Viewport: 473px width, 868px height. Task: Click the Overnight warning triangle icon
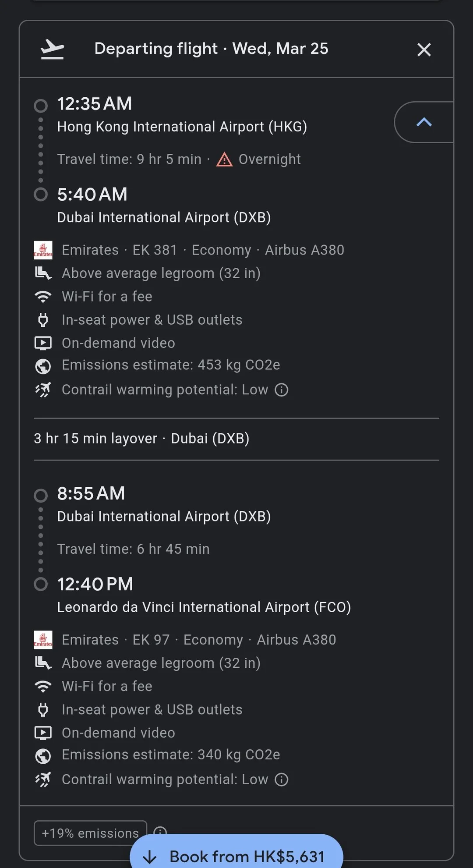[224, 159]
